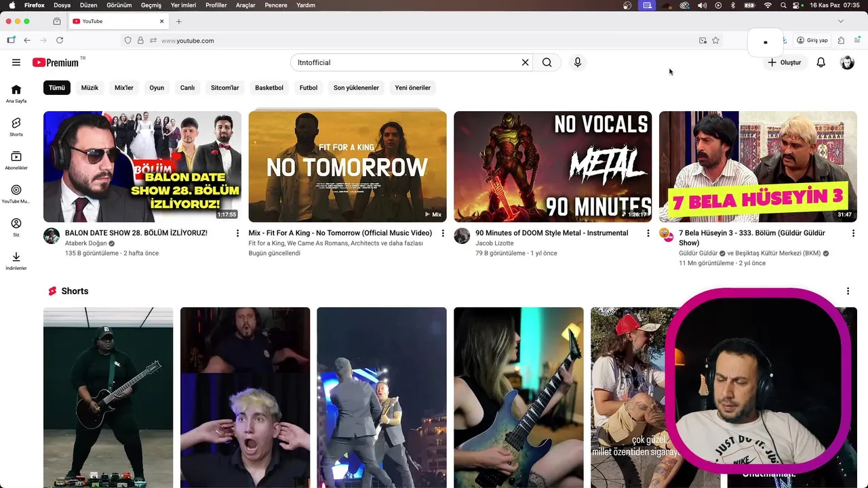The width and height of the screenshot is (868, 488).
Task: Open Jacob Lizotte channel link
Action: [x=494, y=243]
